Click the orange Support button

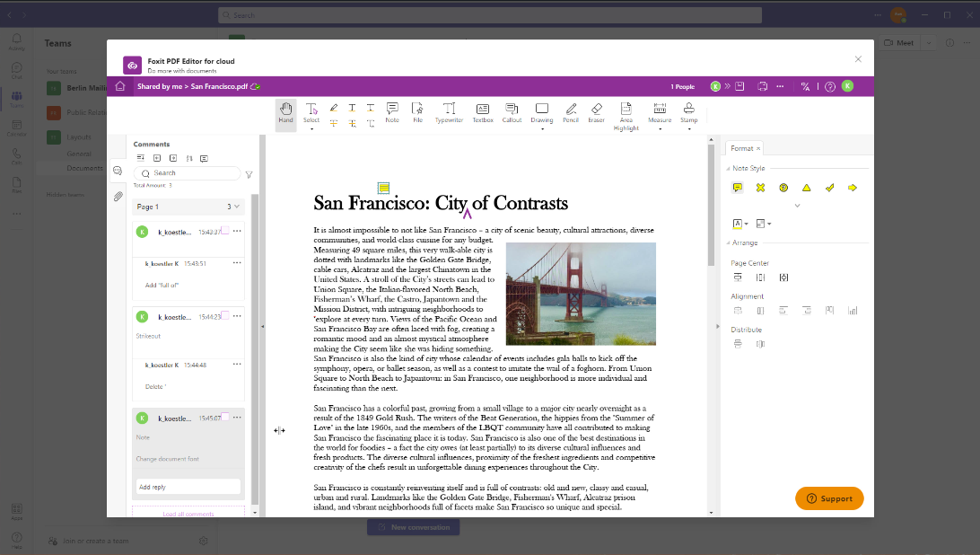click(829, 498)
